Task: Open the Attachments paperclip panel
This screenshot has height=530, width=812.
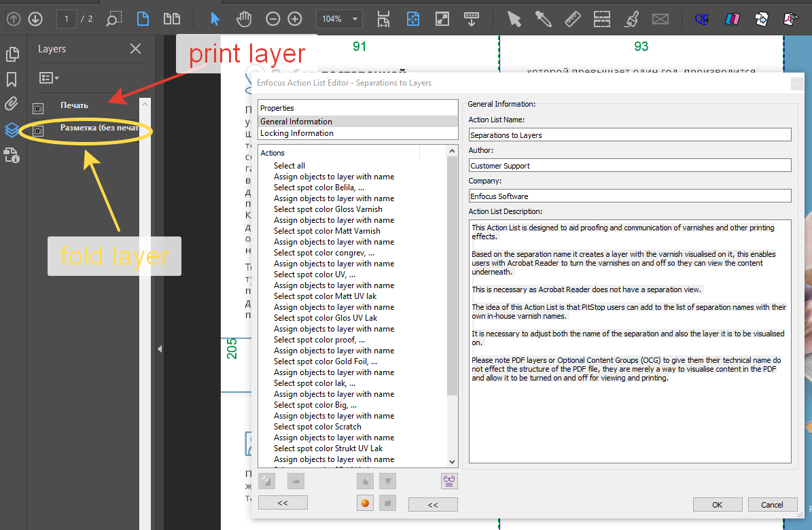Action: coord(12,103)
